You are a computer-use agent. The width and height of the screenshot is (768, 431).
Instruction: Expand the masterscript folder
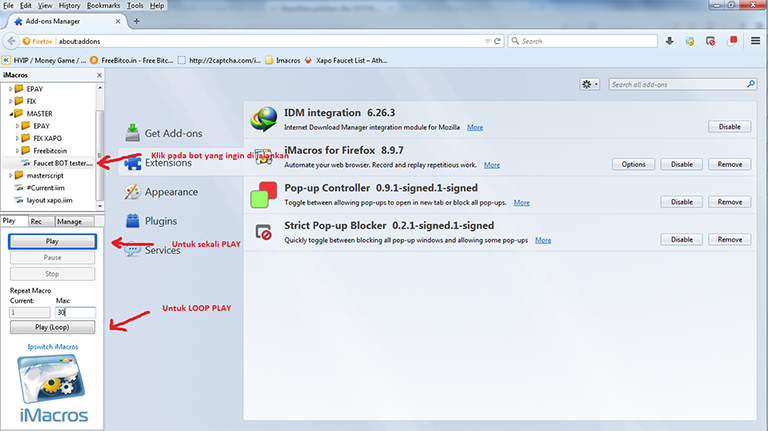pos(10,175)
